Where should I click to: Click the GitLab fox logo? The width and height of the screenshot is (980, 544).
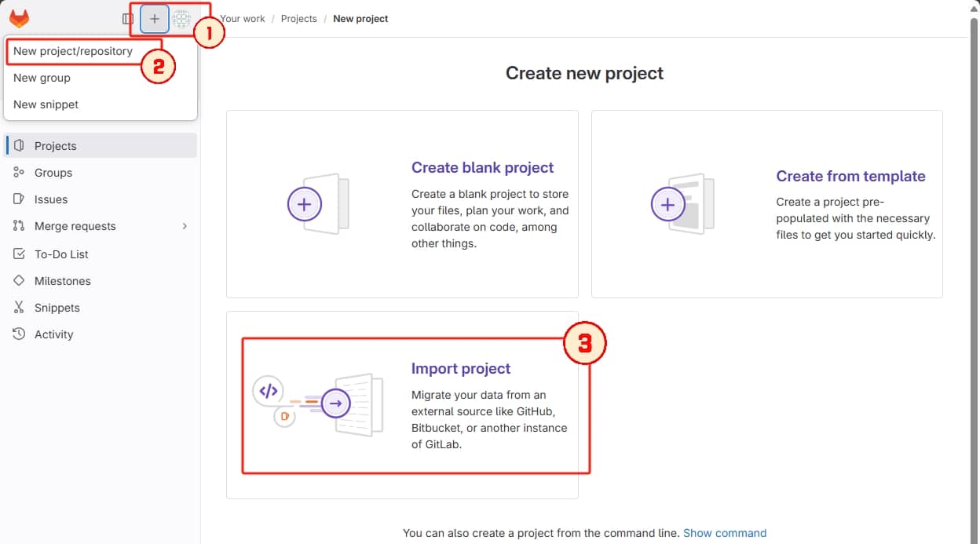tap(19, 18)
